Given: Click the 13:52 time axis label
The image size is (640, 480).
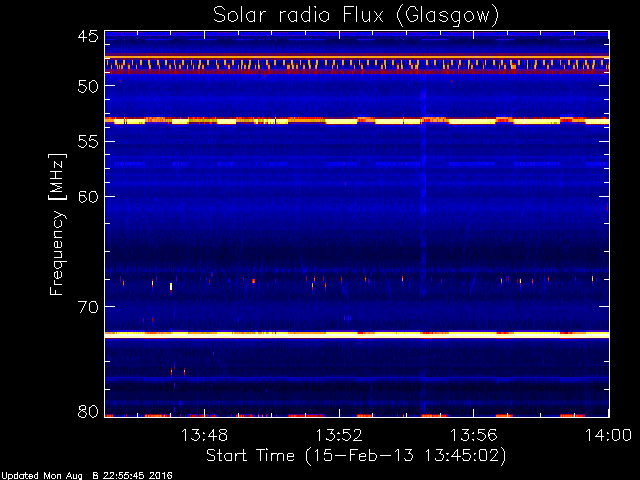Looking at the screenshot, I should pos(339,435).
